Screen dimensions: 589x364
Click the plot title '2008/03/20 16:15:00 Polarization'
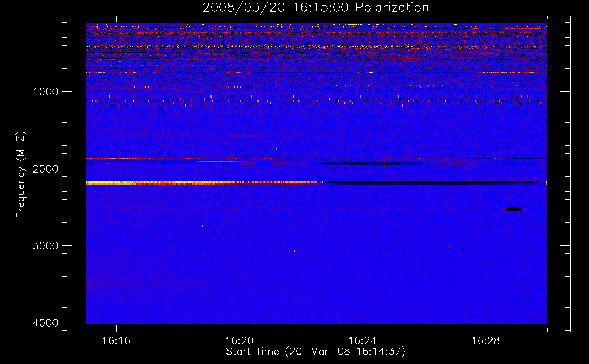(316, 7)
